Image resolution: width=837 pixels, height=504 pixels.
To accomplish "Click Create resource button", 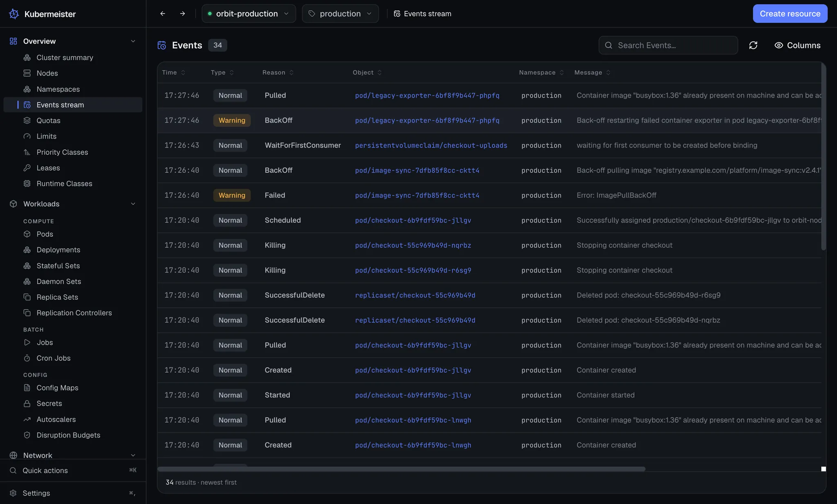I will click(x=790, y=13).
